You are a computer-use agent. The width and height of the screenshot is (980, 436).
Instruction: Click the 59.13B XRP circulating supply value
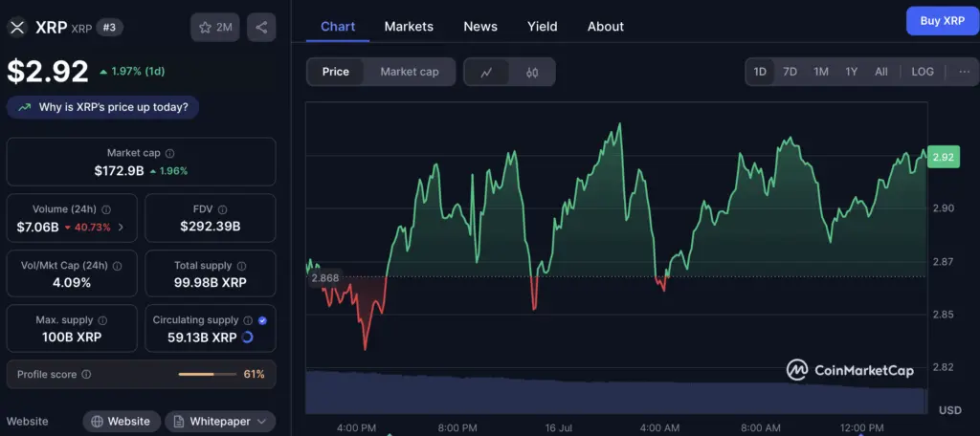(202, 338)
